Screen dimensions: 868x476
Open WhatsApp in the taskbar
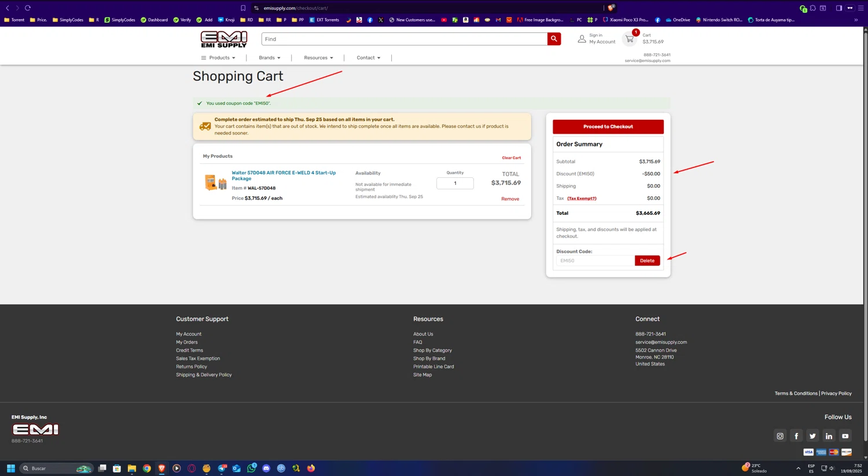coord(251,468)
